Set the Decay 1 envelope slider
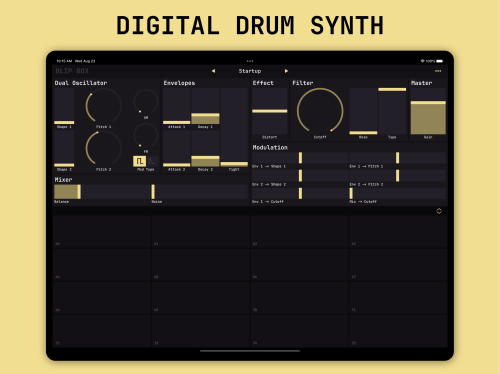Screen dimensions: 500x374 click(205, 106)
